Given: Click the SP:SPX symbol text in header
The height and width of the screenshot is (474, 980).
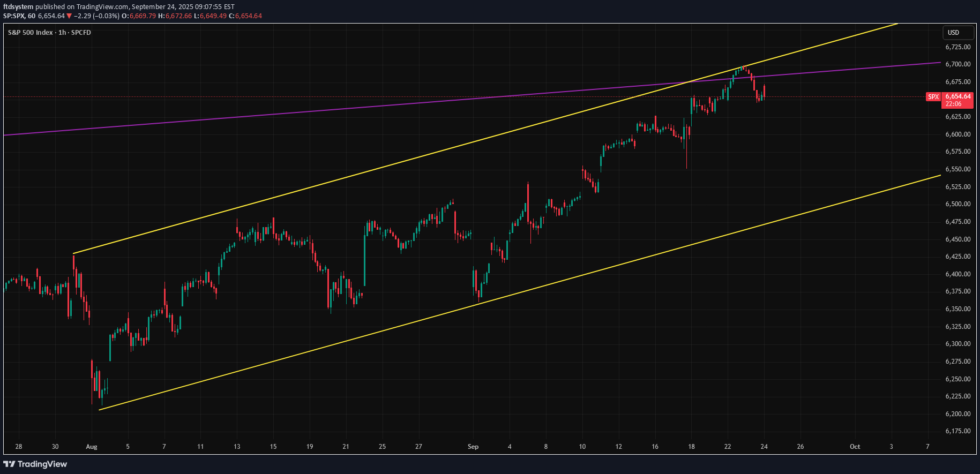Looking at the screenshot, I should coord(14,16).
